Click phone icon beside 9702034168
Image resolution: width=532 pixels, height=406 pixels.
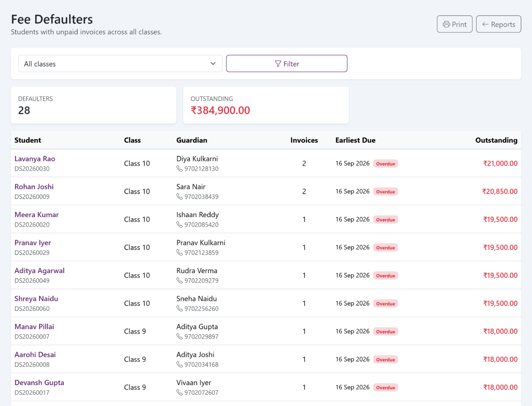click(x=180, y=364)
